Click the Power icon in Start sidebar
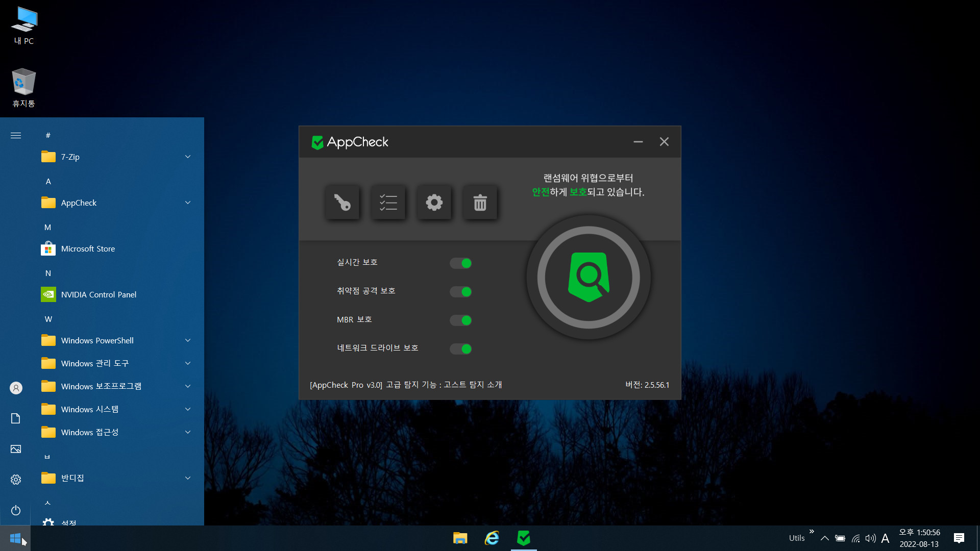The height and width of the screenshot is (551, 980). (16, 510)
